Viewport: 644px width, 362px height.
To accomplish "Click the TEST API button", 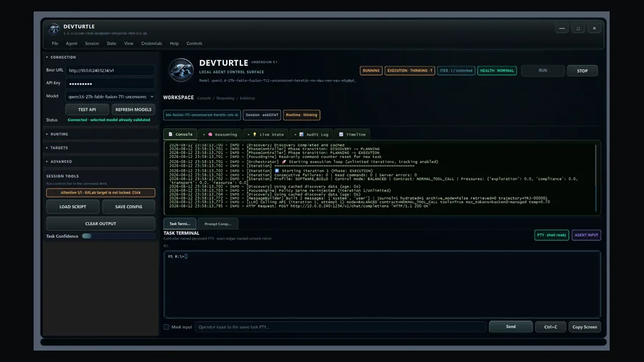I will coord(87,109).
